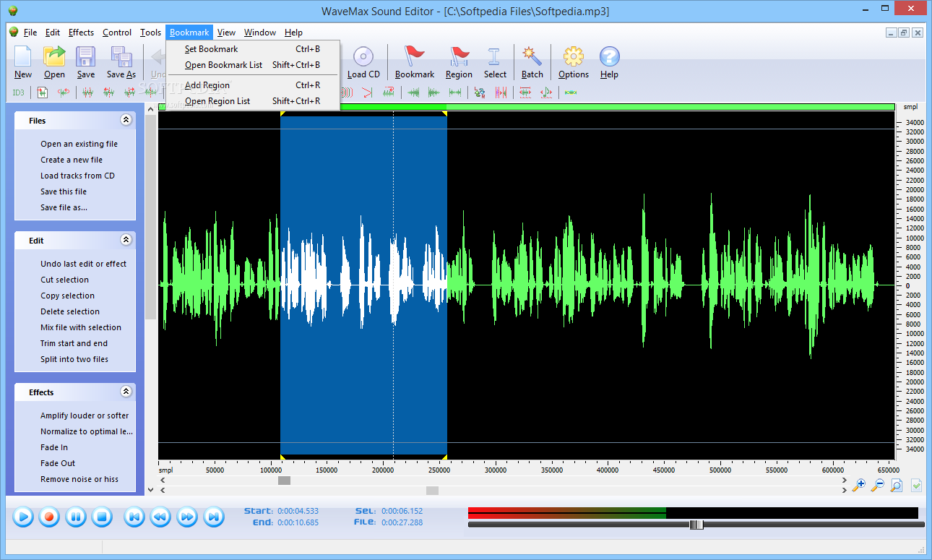This screenshot has width=932, height=560.
Task: Click the 0:00:27.288 File length value
Action: 402,522
